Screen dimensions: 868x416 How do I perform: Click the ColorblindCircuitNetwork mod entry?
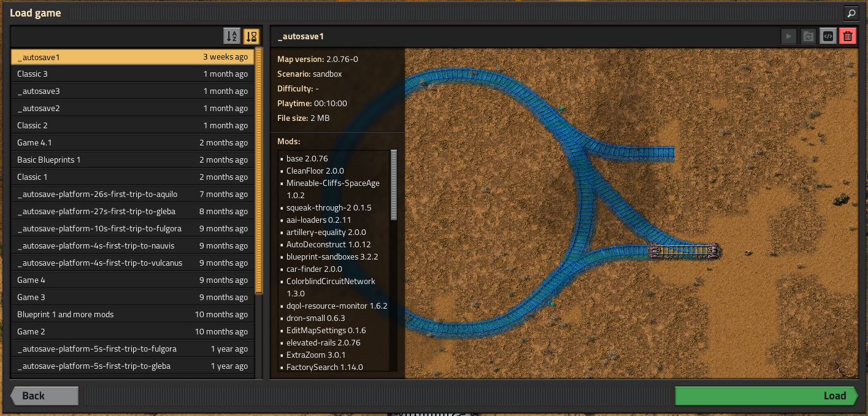click(331, 287)
